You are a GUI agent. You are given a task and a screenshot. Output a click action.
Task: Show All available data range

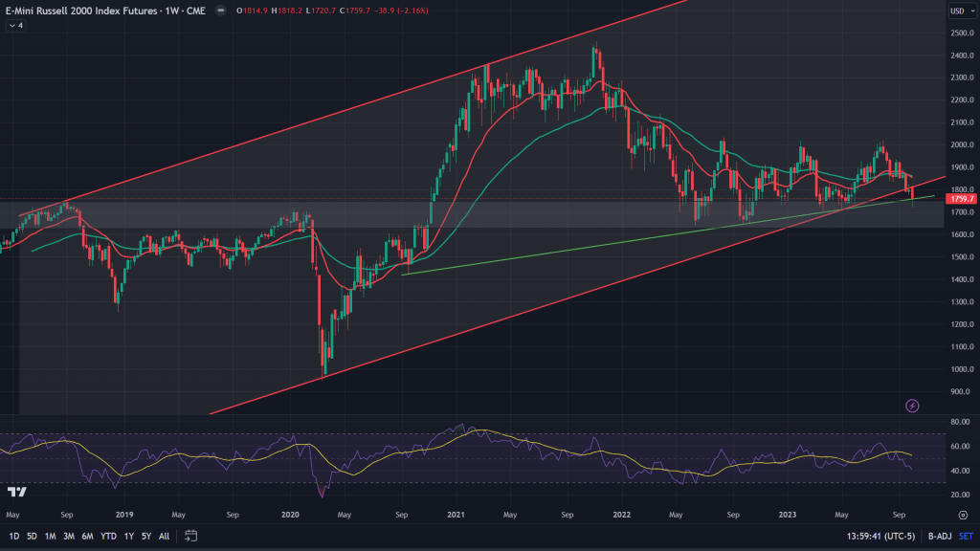click(x=165, y=536)
